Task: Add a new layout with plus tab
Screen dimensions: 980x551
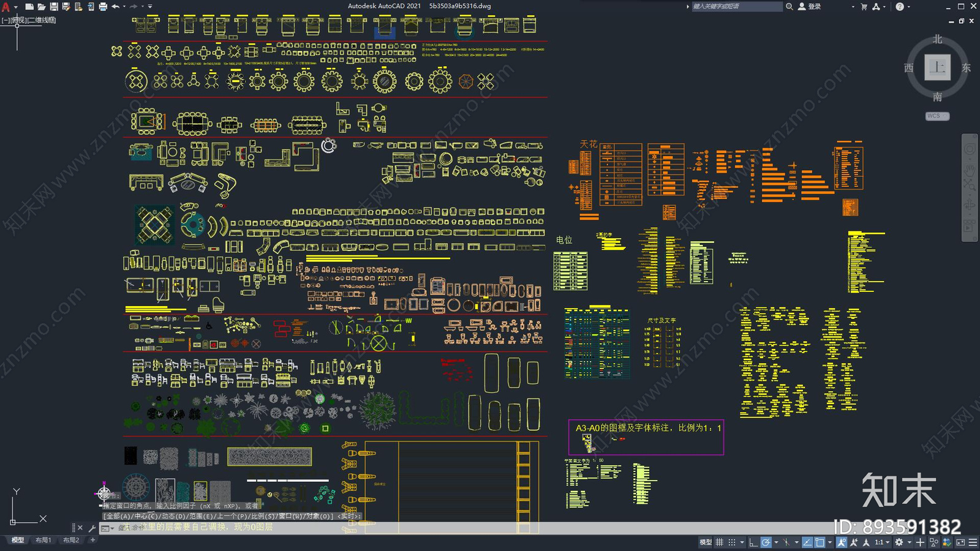Action: click(x=92, y=540)
